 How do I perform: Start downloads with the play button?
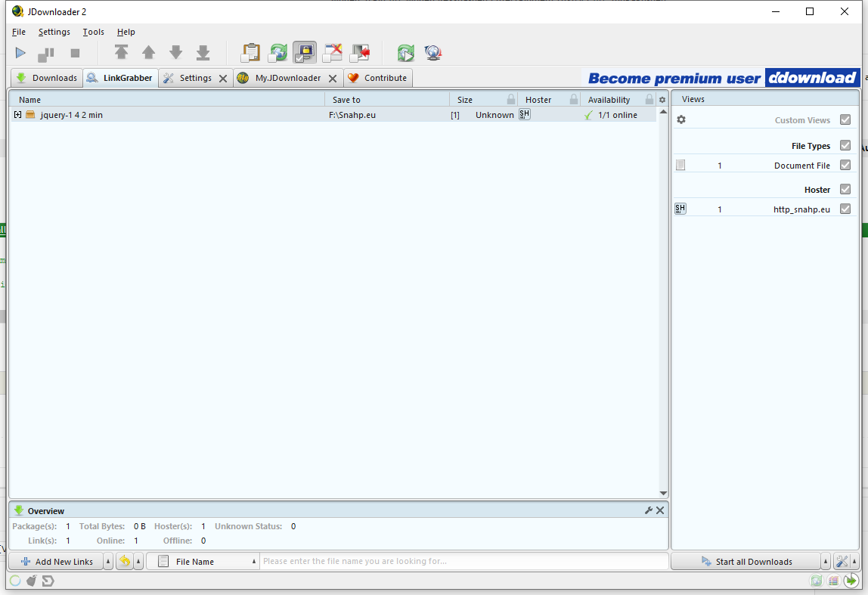pyautogui.click(x=20, y=53)
